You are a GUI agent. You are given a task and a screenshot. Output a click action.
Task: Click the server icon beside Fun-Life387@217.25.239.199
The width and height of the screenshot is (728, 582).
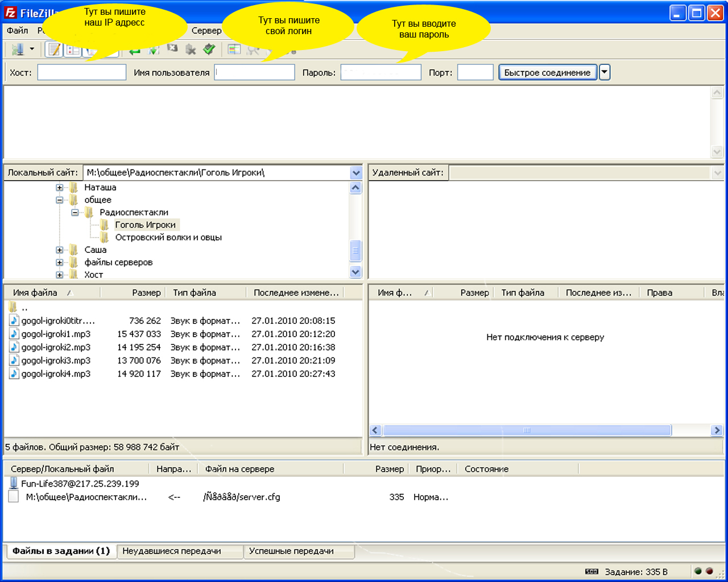pos(14,484)
